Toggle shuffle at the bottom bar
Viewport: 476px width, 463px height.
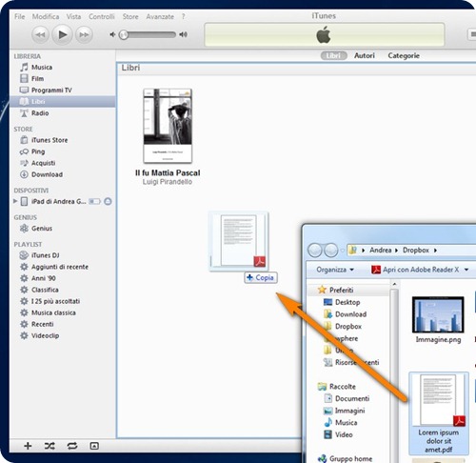click(50, 446)
